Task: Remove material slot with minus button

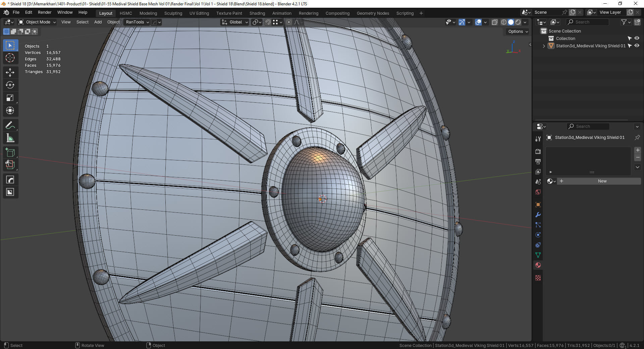Action: click(638, 158)
